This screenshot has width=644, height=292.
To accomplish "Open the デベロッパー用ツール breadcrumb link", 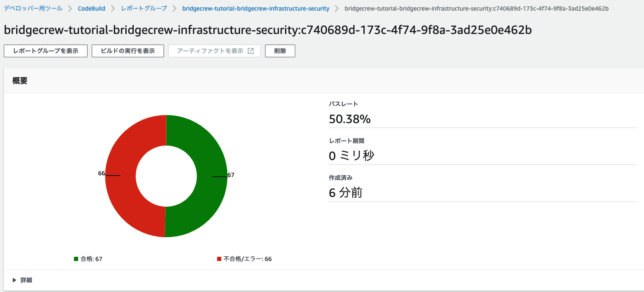I will coord(33,8).
